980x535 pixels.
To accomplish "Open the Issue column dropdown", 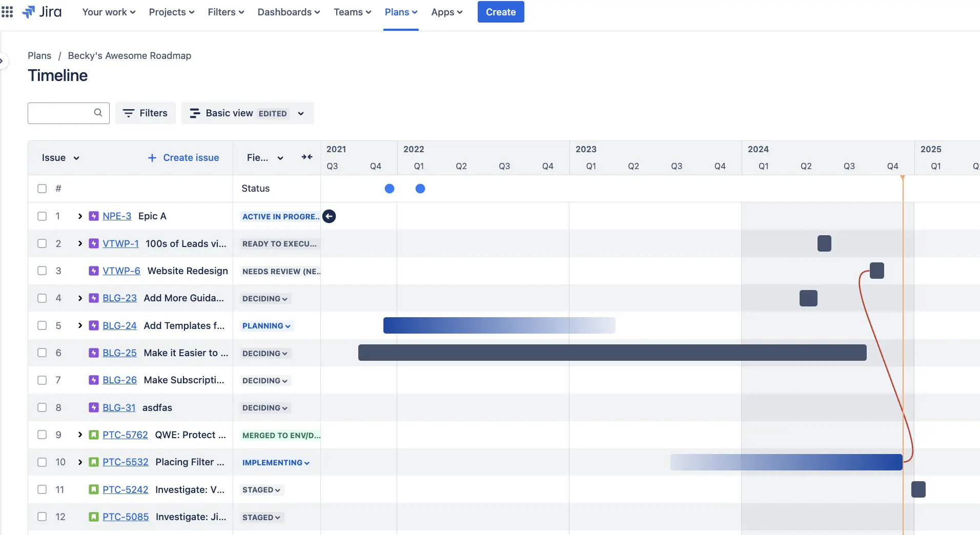I will pos(60,158).
